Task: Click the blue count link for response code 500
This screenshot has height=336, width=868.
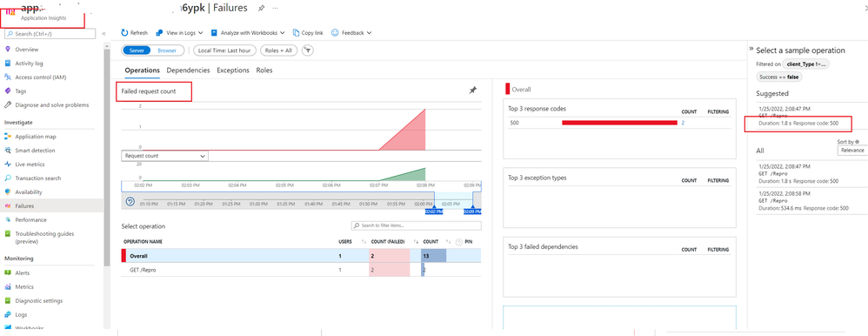Action: (683, 123)
